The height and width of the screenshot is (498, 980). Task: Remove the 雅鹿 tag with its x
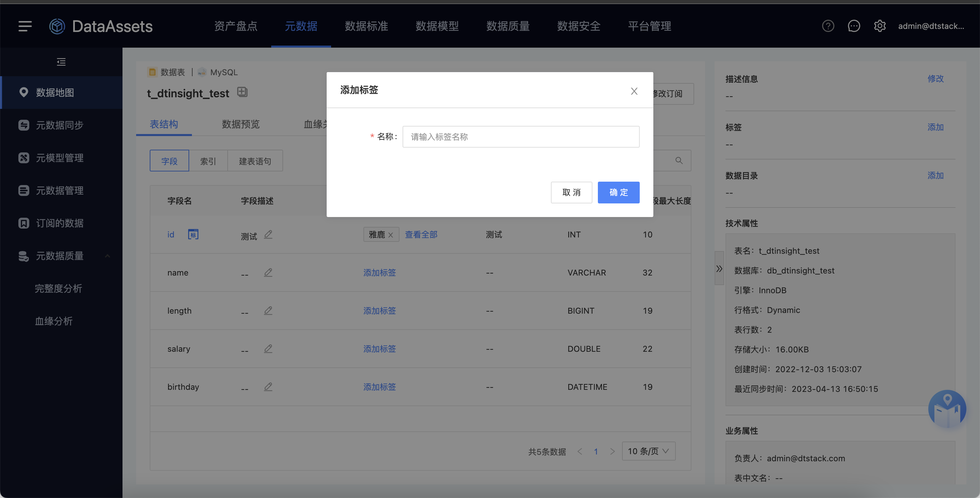point(391,235)
